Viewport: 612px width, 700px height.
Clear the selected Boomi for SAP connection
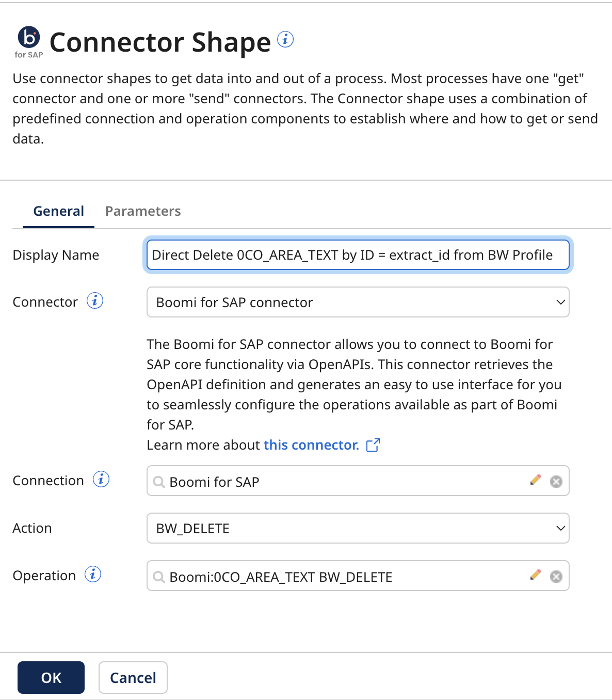556,481
